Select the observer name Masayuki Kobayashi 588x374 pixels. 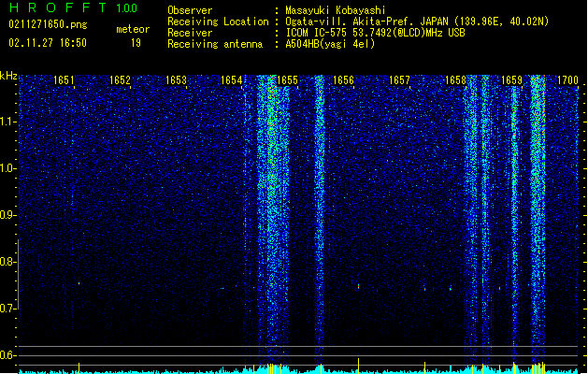coord(335,10)
